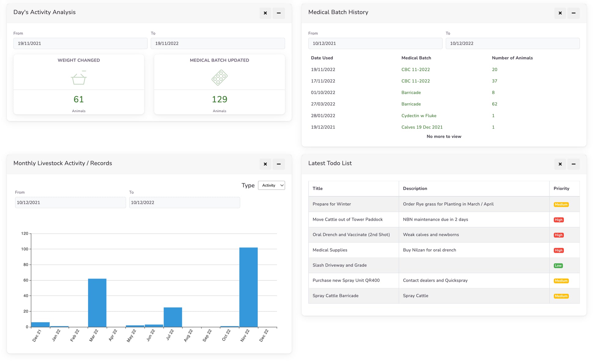Click the Day's Activity From date field
Image resolution: width=595 pixels, height=364 pixels.
point(80,43)
